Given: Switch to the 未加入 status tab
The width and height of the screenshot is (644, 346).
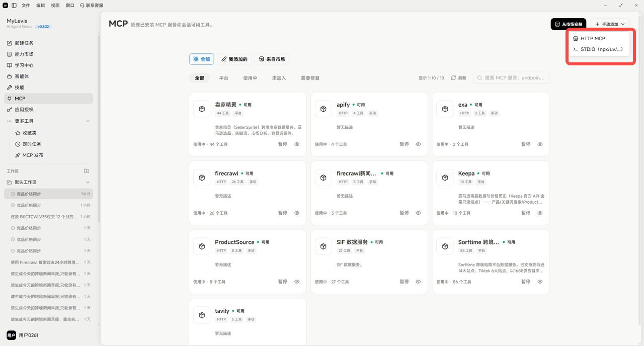Looking at the screenshot, I should coord(279,78).
